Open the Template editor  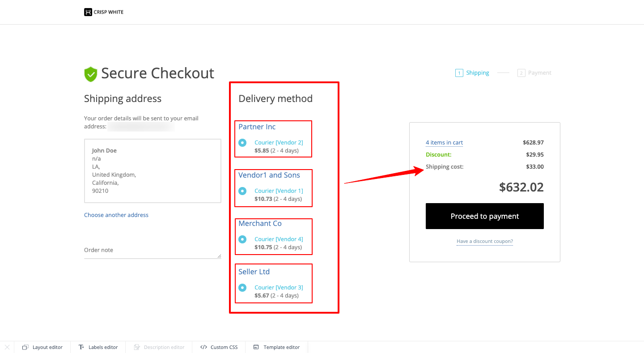point(276,347)
